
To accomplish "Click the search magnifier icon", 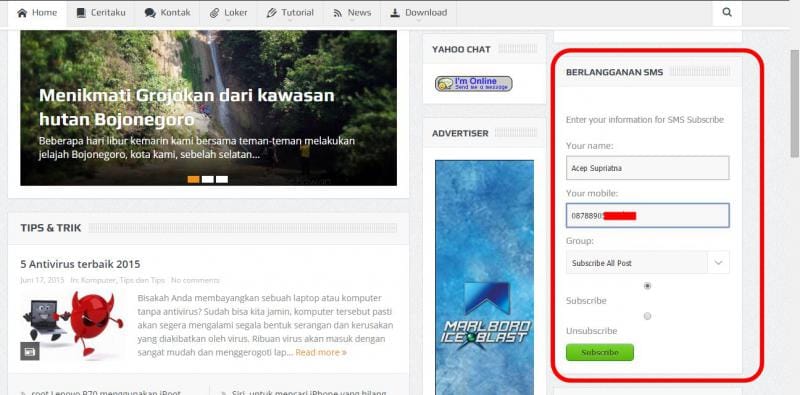I will [x=727, y=13].
